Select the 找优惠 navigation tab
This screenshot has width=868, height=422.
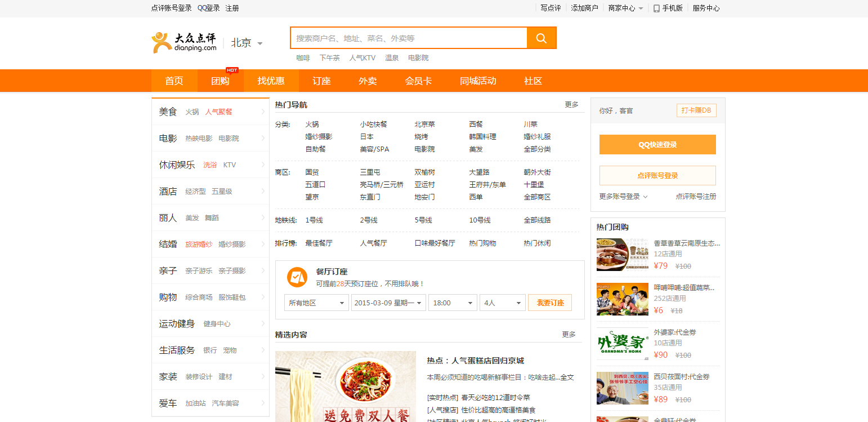[x=271, y=81]
